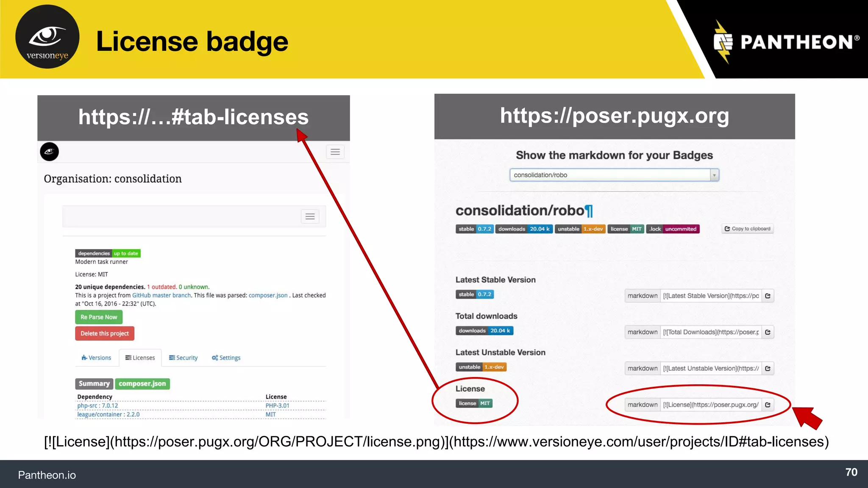Click copy icon for Latest Stable Version markdown

click(768, 296)
